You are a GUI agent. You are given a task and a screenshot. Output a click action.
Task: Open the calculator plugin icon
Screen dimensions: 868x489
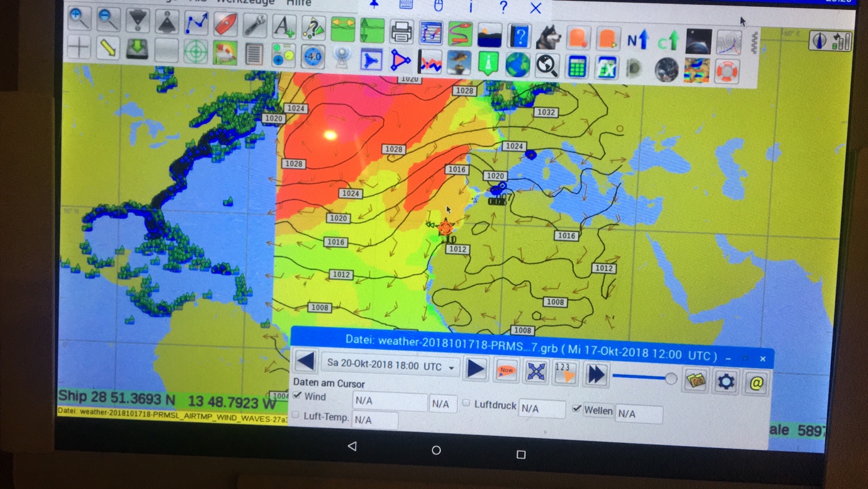577,67
